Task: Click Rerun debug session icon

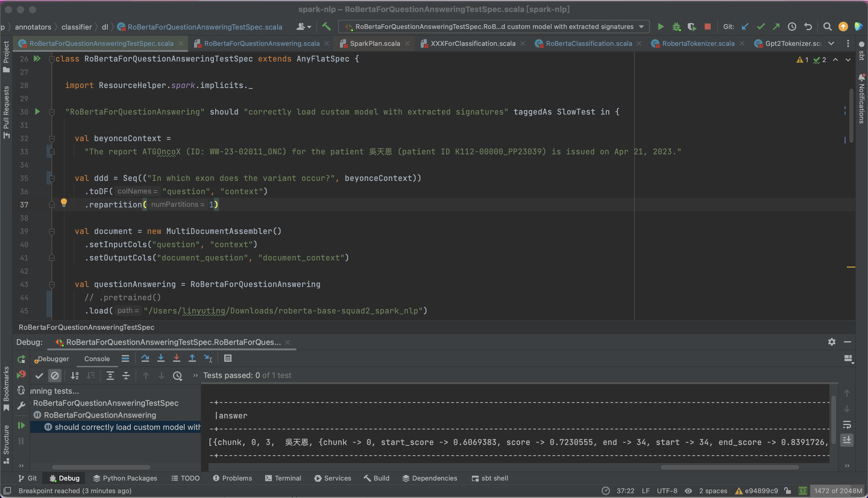Action: 21,359
